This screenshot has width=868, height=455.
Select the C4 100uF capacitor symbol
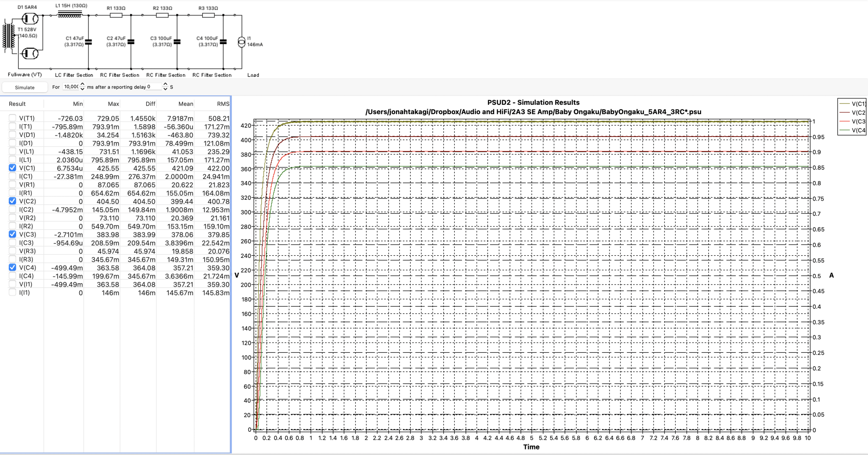tap(223, 42)
